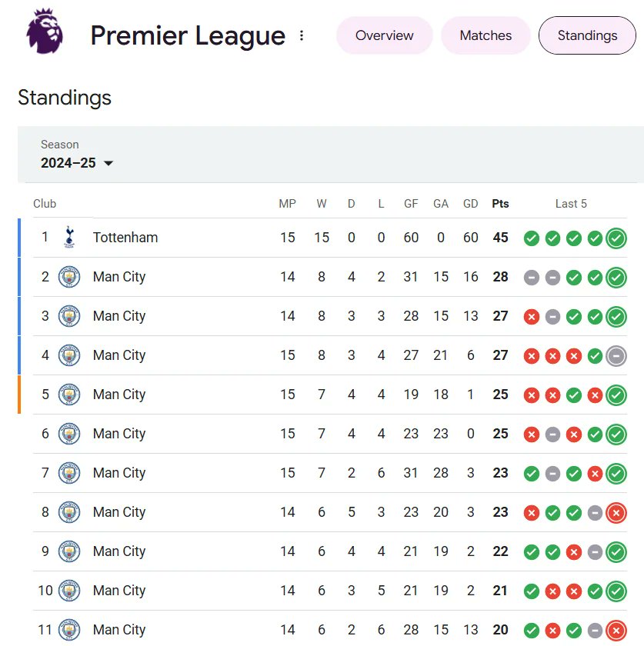The image size is (644, 646).
Task: Open the Tottenham team name link
Action: tap(125, 238)
